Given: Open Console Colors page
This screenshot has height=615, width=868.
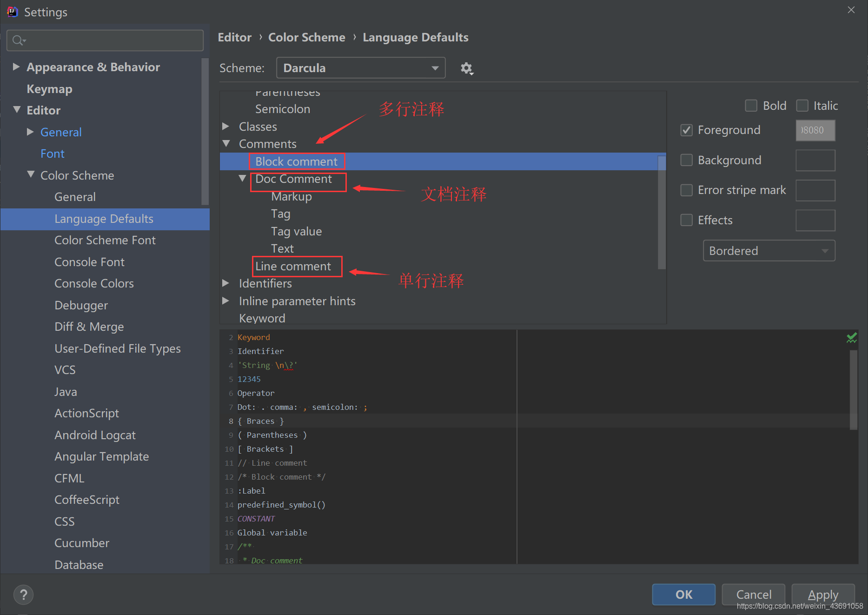Looking at the screenshot, I should click(x=94, y=283).
